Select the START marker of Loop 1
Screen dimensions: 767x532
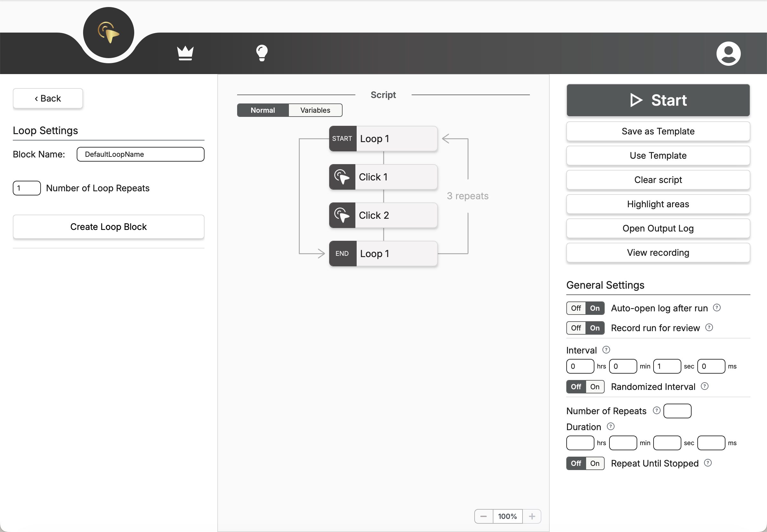click(343, 139)
